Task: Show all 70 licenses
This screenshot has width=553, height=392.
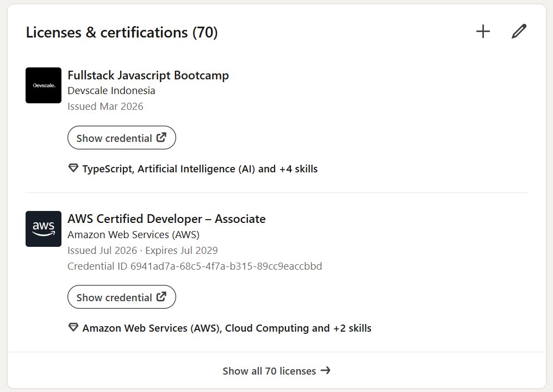Action: 276,370
